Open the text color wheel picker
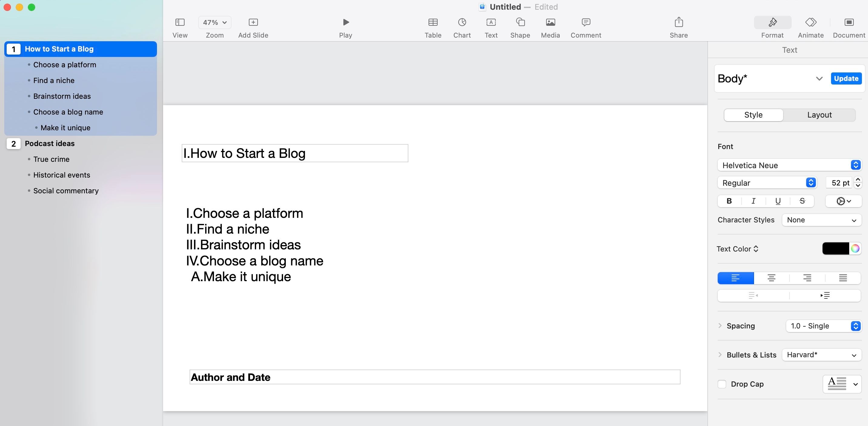This screenshot has height=426, width=868. [855, 248]
